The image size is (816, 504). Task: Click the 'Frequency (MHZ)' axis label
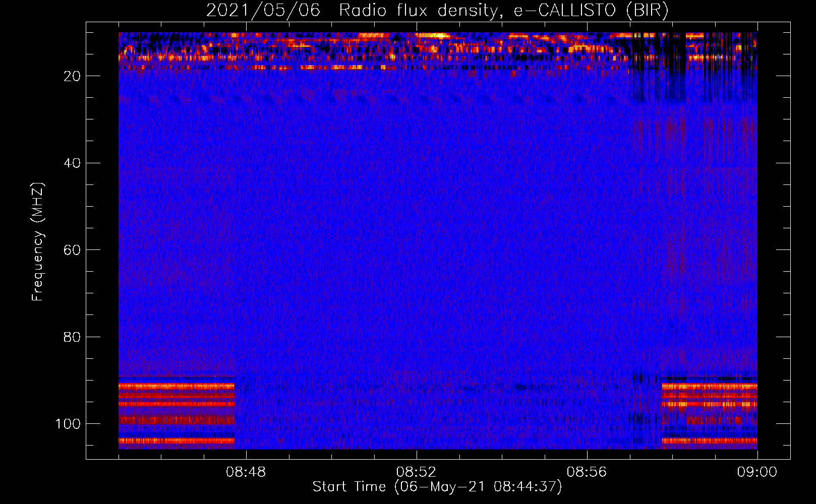(38, 242)
